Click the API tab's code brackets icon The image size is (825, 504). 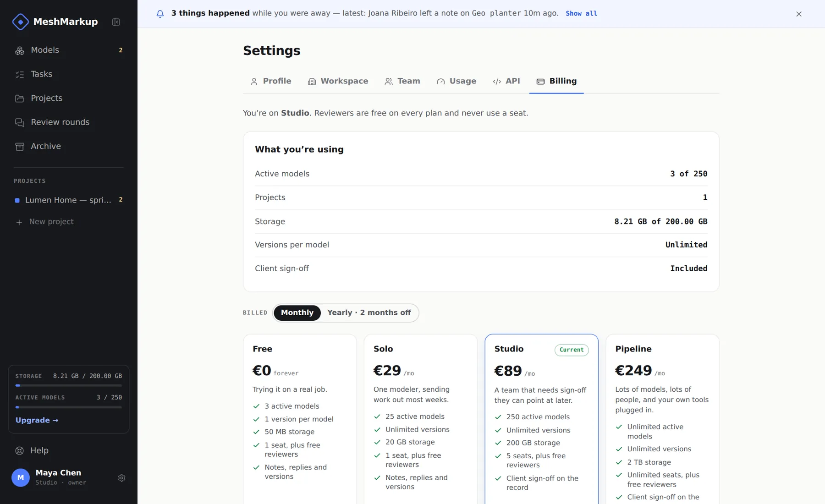tap(497, 82)
